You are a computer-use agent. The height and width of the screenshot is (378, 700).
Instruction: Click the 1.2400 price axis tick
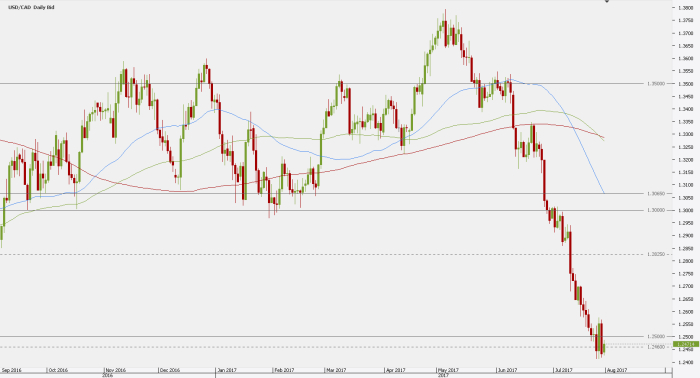coord(685,362)
